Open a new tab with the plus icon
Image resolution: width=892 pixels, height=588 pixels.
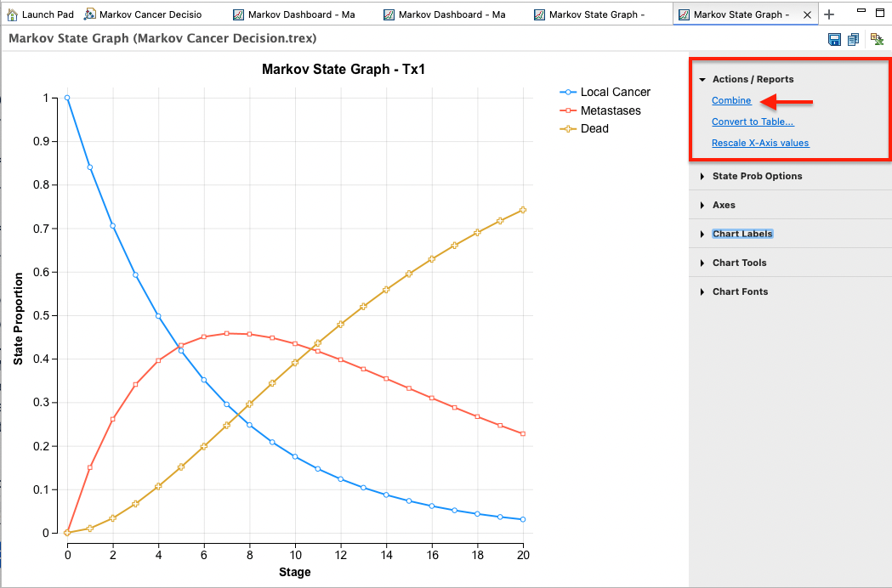pos(829,14)
